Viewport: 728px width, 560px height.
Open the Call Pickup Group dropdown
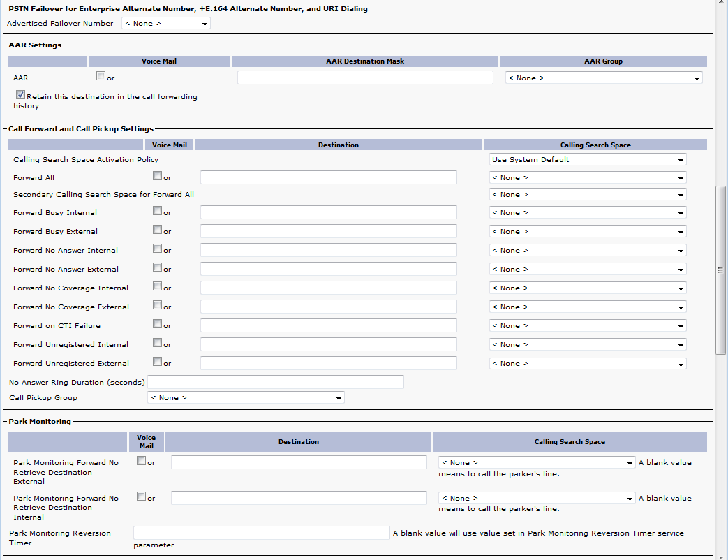(246, 398)
